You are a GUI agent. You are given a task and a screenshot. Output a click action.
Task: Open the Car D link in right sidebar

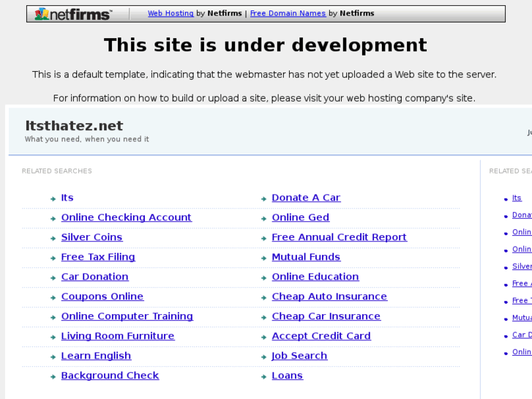point(522,335)
